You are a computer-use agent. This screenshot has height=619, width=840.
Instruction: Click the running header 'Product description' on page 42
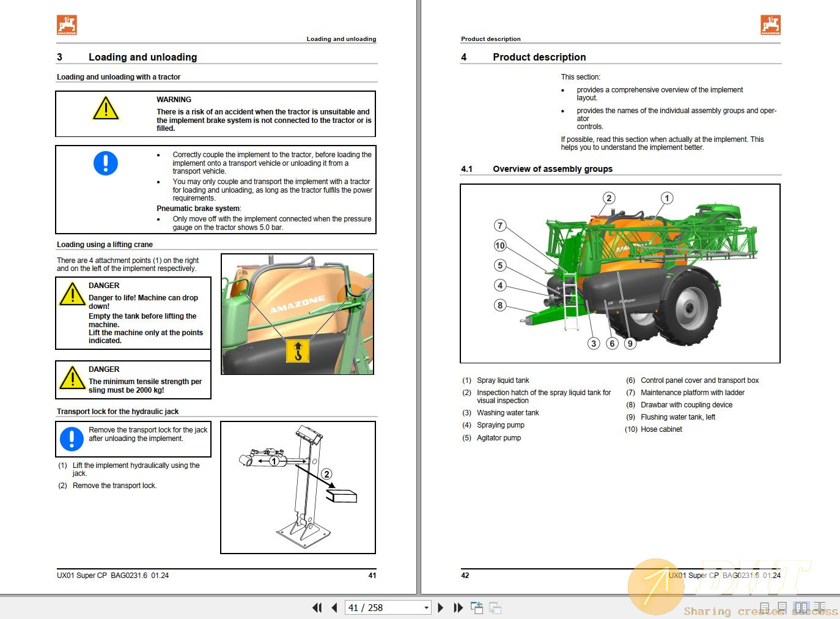click(491, 39)
